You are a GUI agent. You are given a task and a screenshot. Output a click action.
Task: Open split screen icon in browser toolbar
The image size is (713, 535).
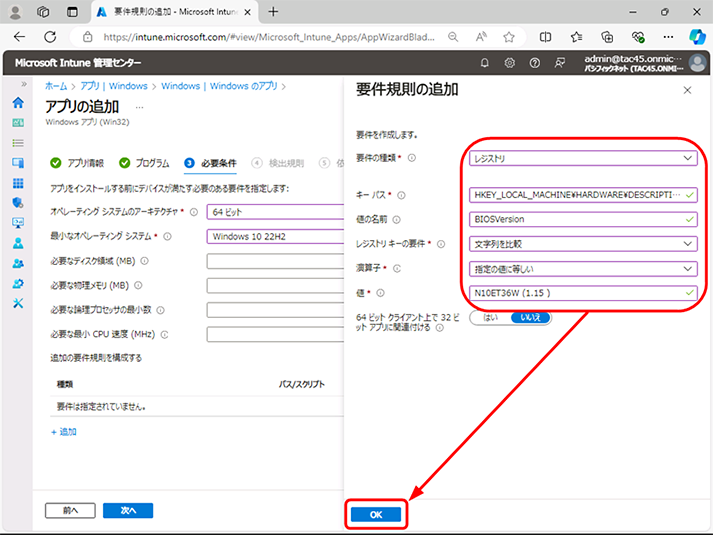pyautogui.click(x=545, y=37)
